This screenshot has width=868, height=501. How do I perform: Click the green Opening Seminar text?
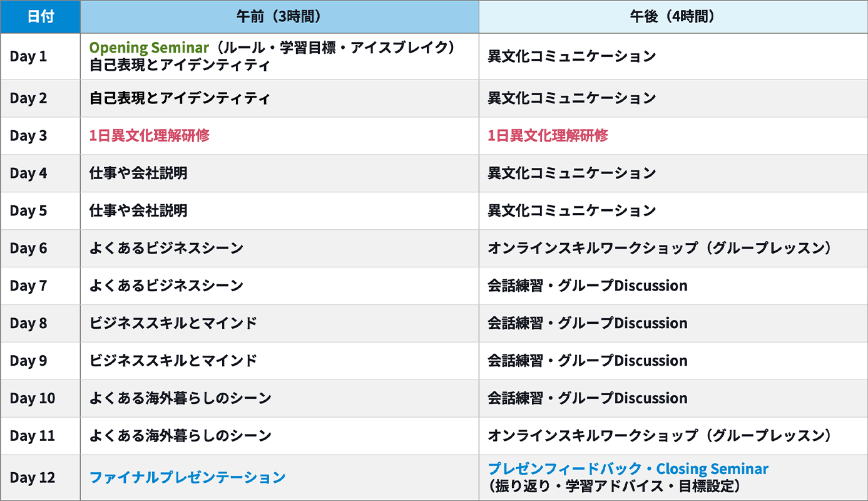click(x=149, y=48)
